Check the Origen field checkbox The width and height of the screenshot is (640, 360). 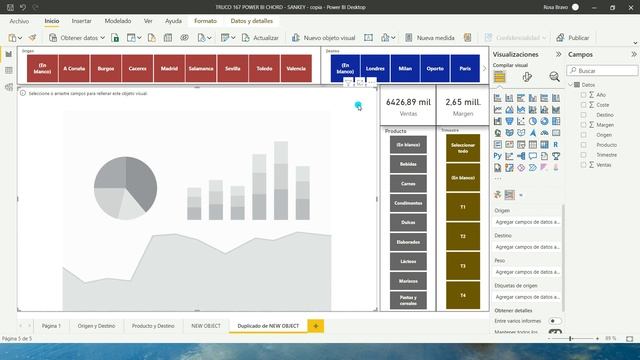(583, 135)
